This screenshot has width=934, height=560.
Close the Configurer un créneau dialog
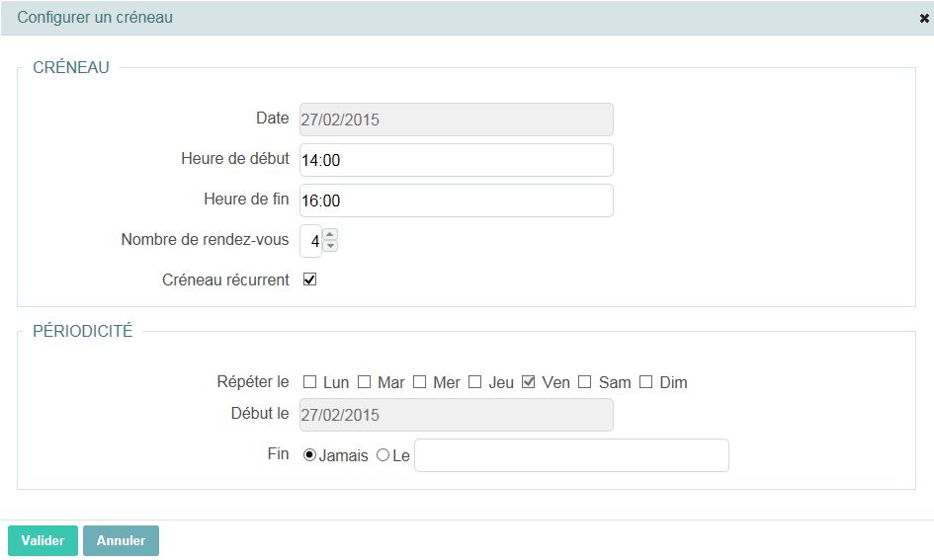tap(924, 18)
